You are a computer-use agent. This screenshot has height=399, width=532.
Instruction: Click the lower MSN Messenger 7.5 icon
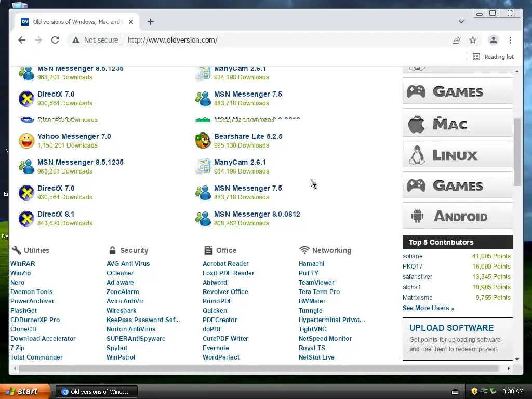[x=203, y=193]
